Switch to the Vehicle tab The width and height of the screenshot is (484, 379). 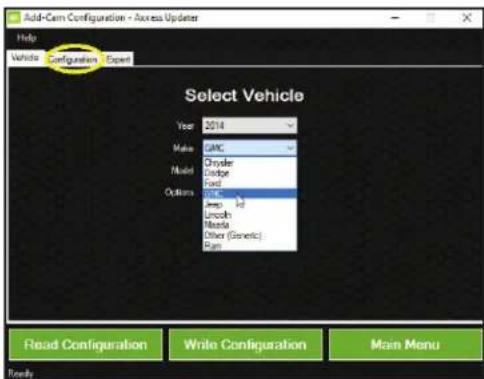[x=25, y=58]
